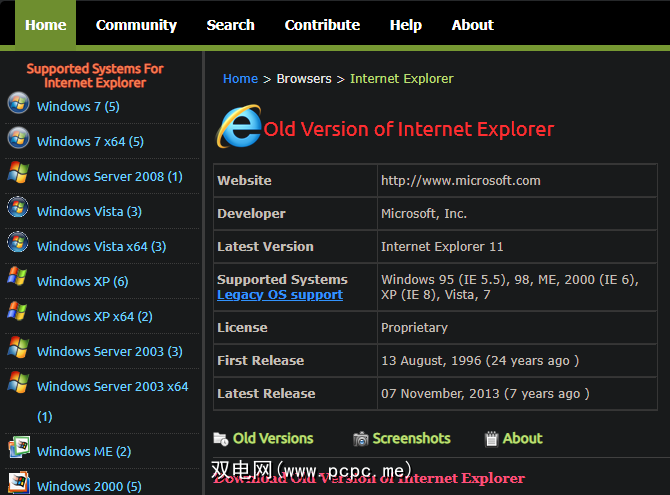The height and width of the screenshot is (495, 670).
Task: Click the Home breadcrumb link
Action: (x=240, y=78)
